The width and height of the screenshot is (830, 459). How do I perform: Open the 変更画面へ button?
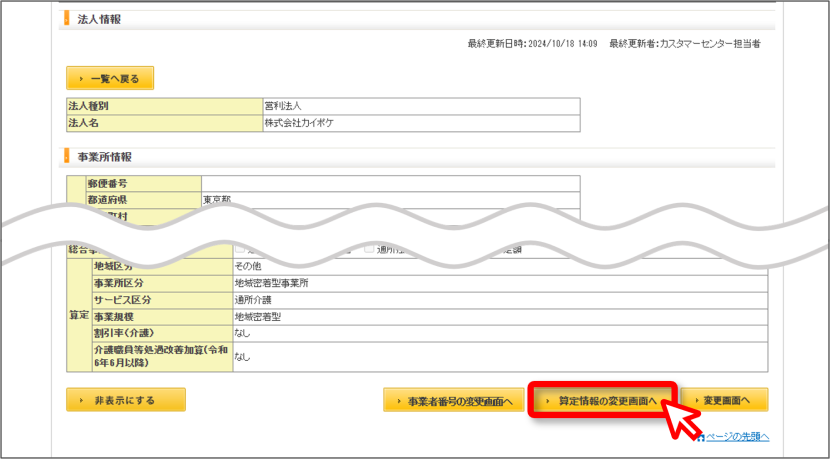pyautogui.click(x=725, y=400)
